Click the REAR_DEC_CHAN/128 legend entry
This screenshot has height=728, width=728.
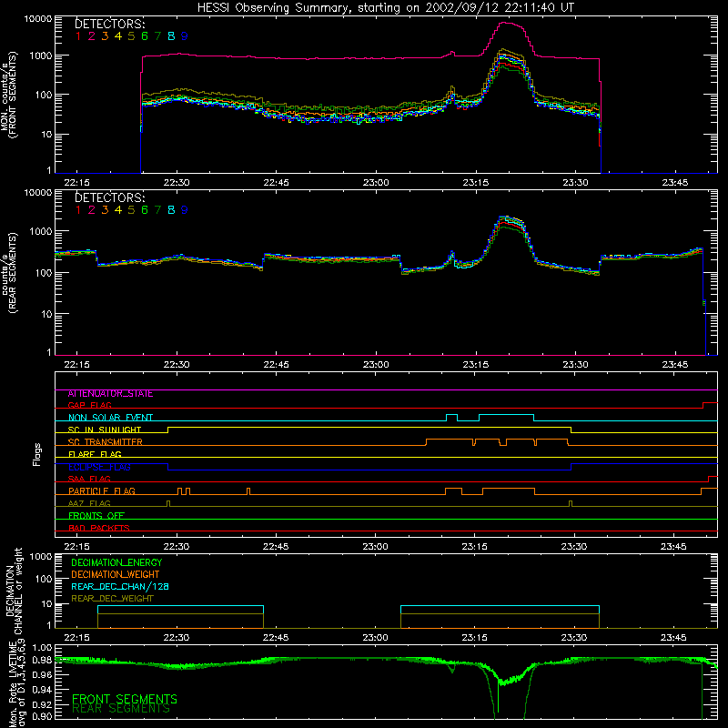pos(120,587)
